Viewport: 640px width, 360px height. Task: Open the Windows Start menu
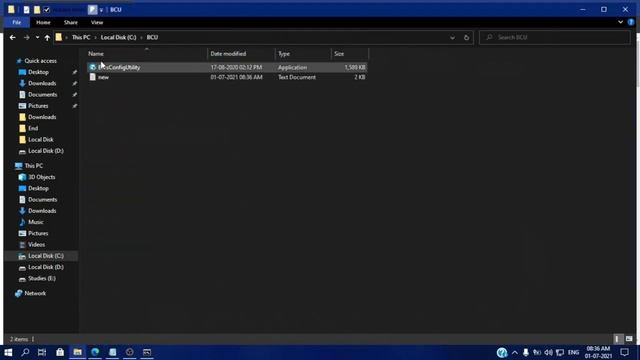click(x=8, y=352)
